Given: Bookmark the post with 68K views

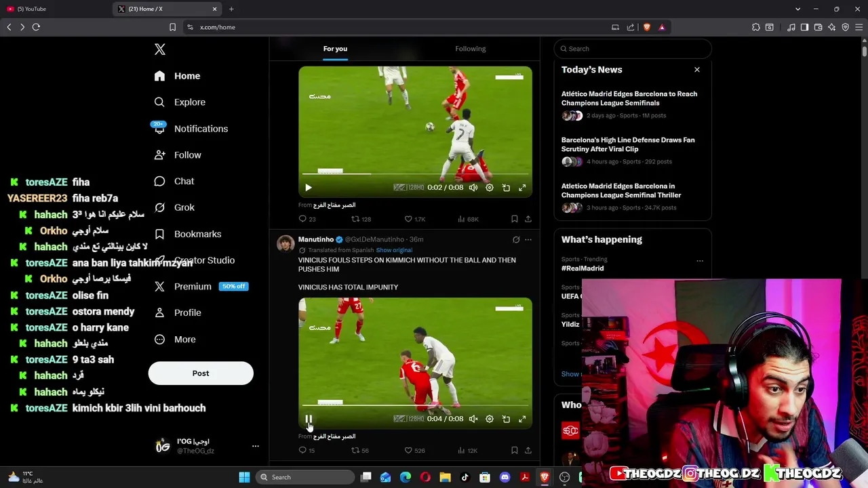Looking at the screenshot, I should (514, 219).
